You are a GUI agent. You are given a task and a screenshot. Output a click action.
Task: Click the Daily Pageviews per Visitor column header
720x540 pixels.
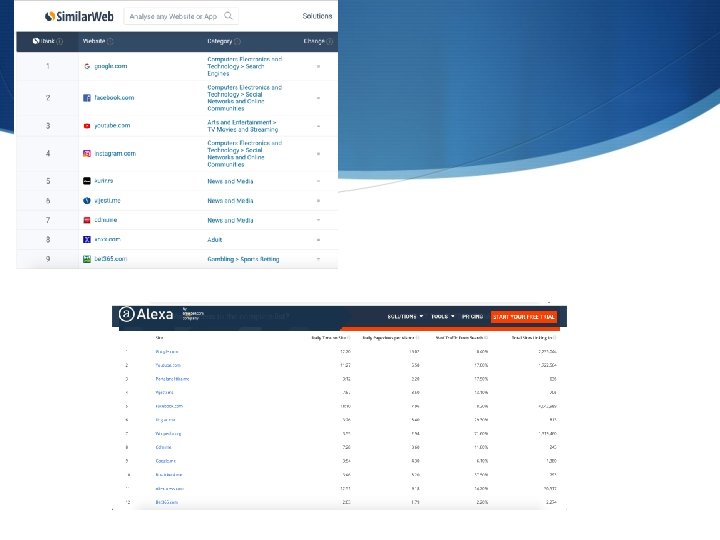coord(390,338)
